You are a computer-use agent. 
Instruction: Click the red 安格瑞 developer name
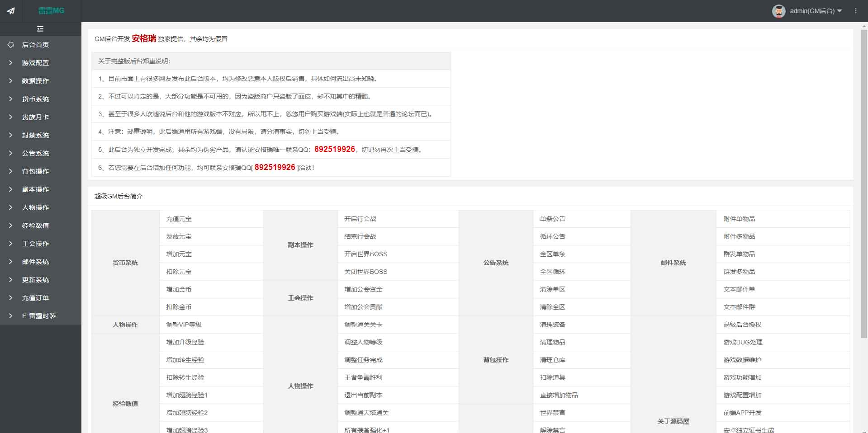[x=144, y=38]
